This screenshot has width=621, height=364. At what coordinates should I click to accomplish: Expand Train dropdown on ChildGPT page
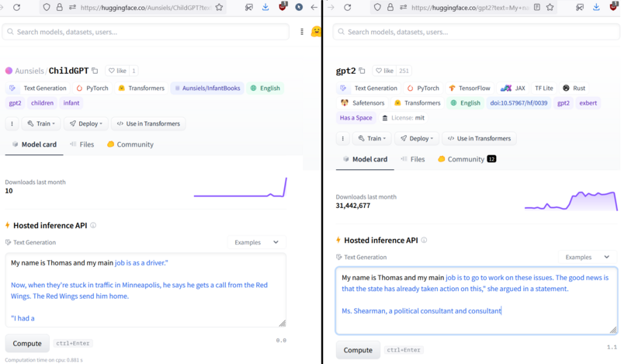pyautogui.click(x=41, y=123)
